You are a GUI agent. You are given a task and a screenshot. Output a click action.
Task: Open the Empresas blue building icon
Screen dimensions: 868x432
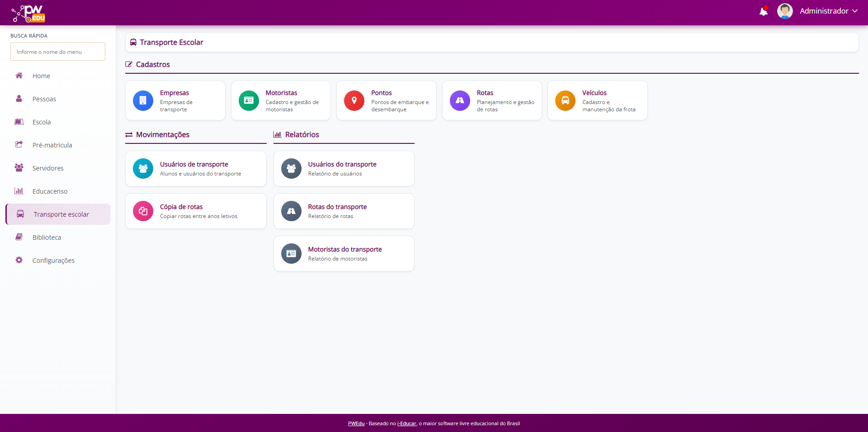(143, 100)
